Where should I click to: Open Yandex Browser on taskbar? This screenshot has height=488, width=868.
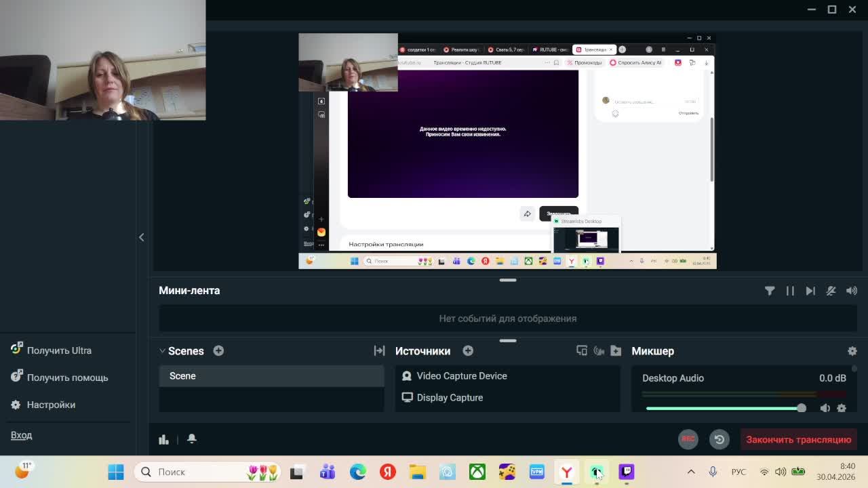pos(567,472)
